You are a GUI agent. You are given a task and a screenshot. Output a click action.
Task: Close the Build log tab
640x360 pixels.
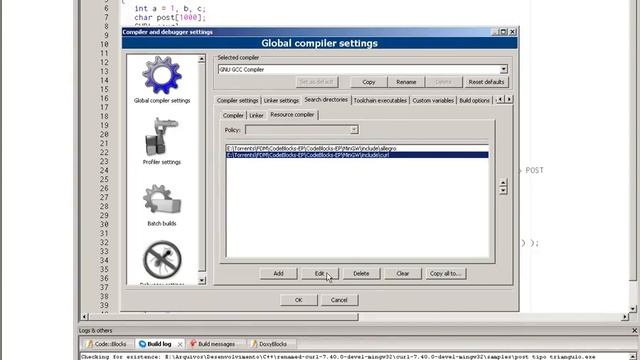click(x=180, y=344)
